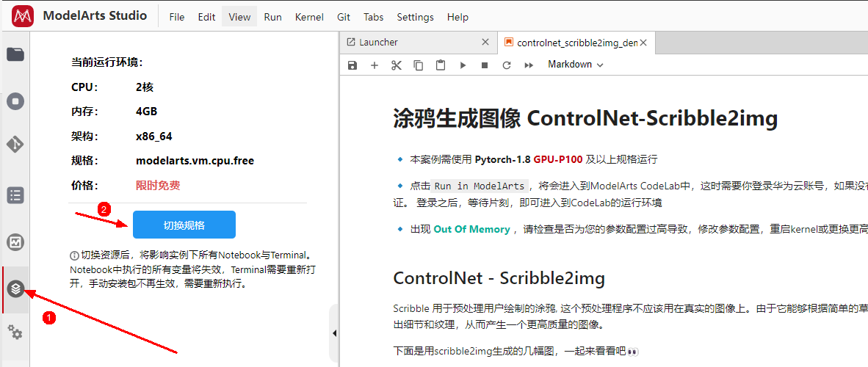Switch to the controlnet_scribble2img notebook tab
The height and width of the screenshot is (367, 868).
576,43
